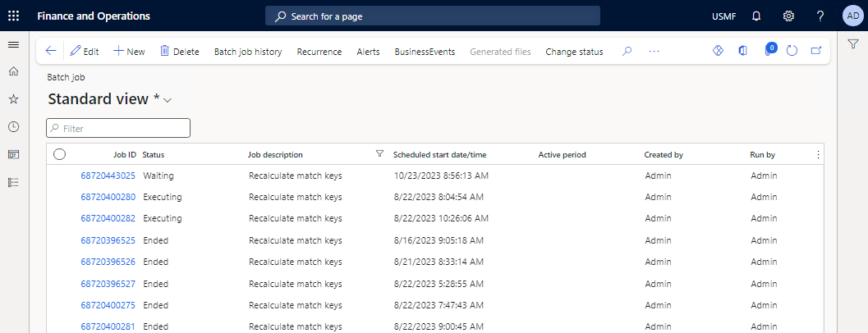This screenshot has width=868, height=333.
Task: Click the Created by column header
Action: pyautogui.click(x=664, y=155)
